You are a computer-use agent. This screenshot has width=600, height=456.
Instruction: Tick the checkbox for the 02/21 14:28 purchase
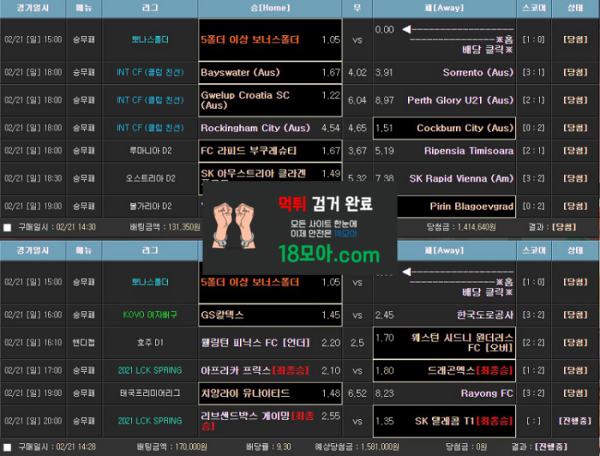[8, 448]
